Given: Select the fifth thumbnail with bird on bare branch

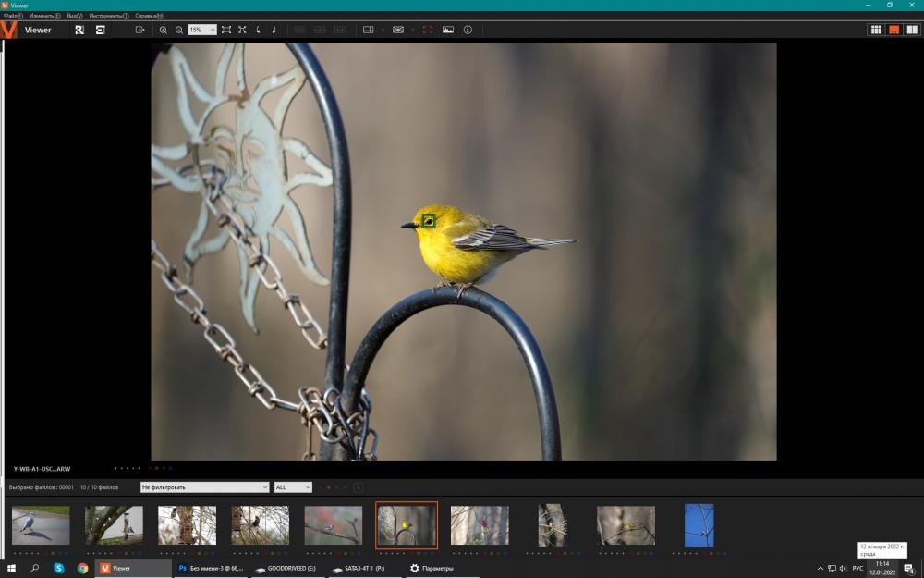Looking at the screenshot, I should 333,525.
